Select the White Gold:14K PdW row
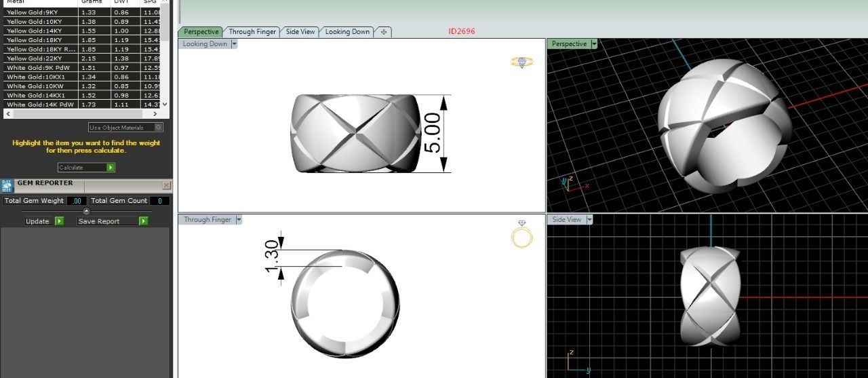 [x=82, y=105]
